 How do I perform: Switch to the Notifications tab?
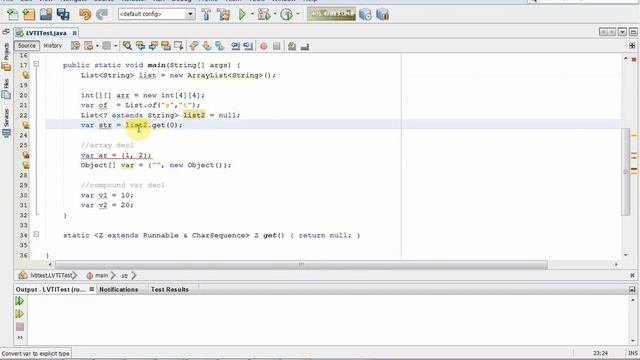pyautogui.click(x=118, y=289)
